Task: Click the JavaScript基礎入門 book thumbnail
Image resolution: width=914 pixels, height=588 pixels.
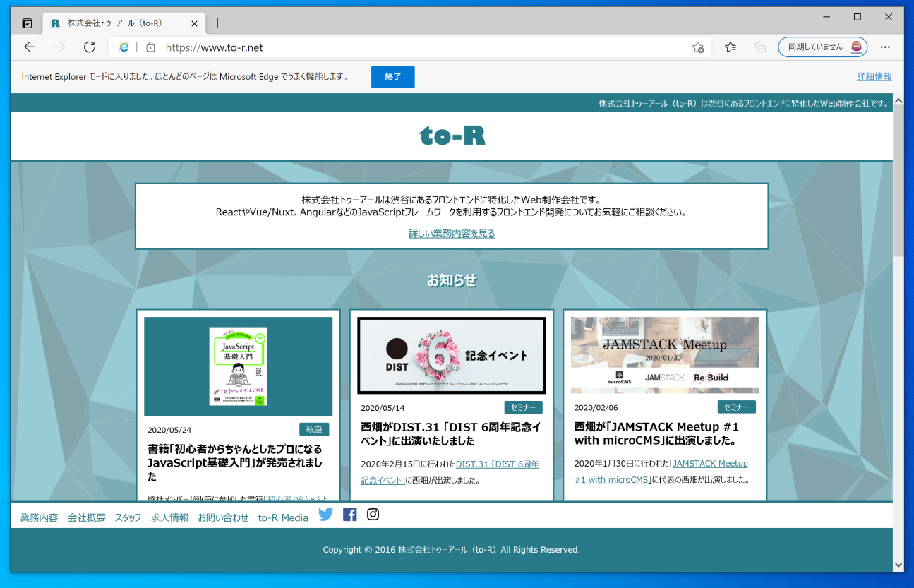Action: pyautogui.click(x=238, y=366)
